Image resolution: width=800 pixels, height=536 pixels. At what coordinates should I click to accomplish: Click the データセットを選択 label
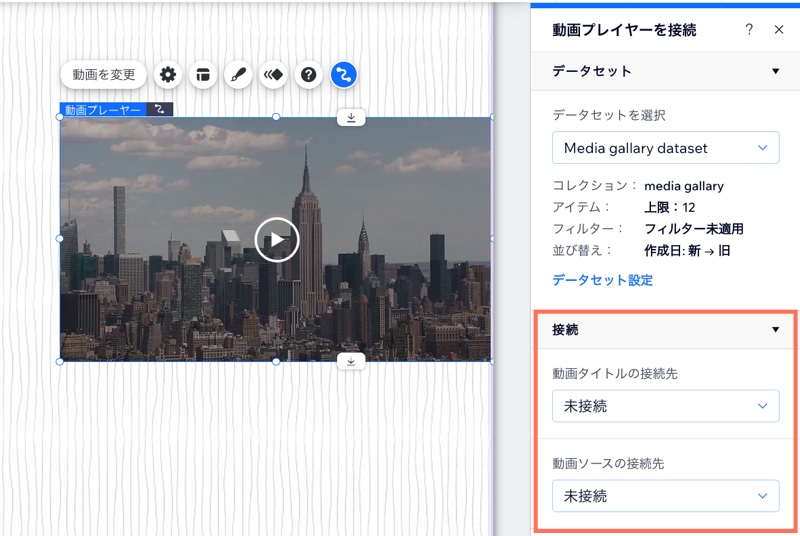point(609,115)
